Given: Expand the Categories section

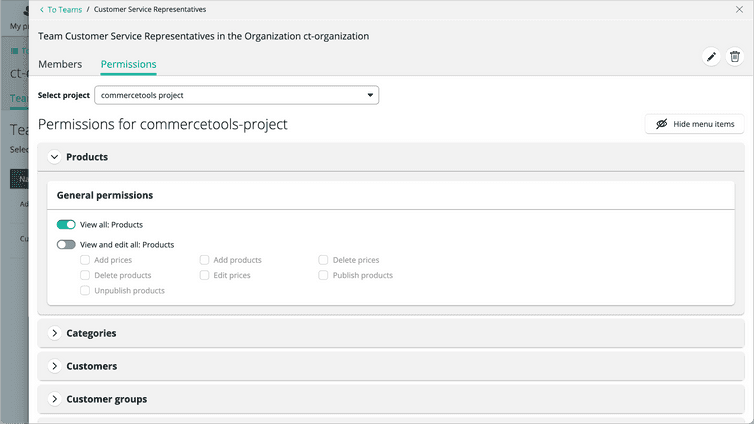Looking at the screenshot, I should click(54, 333).
